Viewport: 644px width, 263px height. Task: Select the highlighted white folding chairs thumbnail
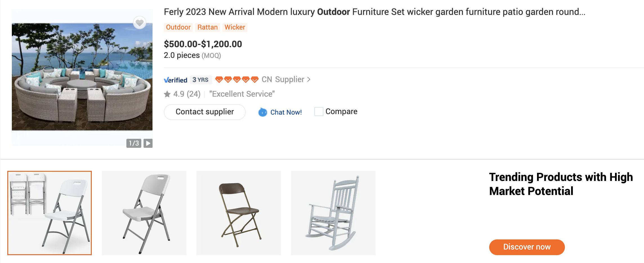[50, 213]
